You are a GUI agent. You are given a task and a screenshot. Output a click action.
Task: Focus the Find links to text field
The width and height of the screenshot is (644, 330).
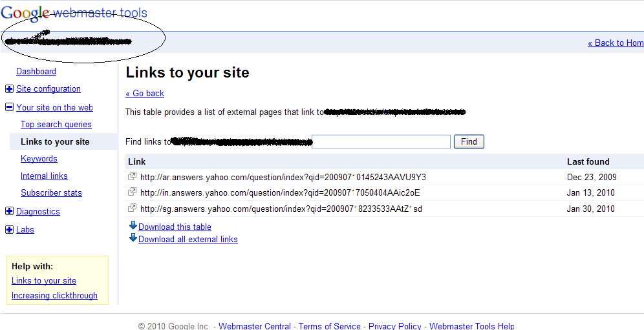(x=381, y=141)
